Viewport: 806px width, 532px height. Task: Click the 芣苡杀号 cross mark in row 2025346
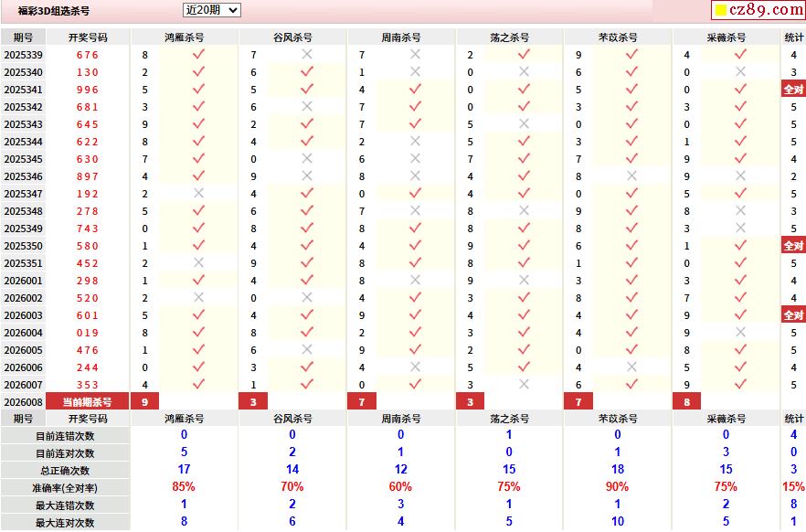click(x=631, y=176)
